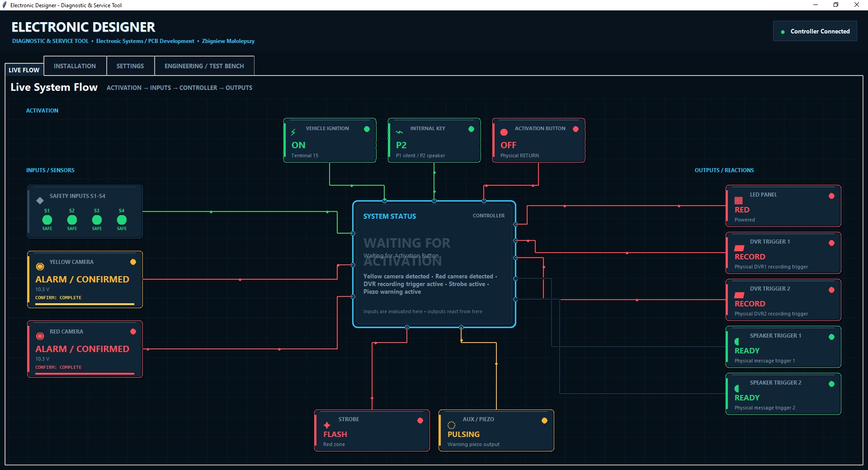Click the Activation Button red status dot

tap(576, 129)
